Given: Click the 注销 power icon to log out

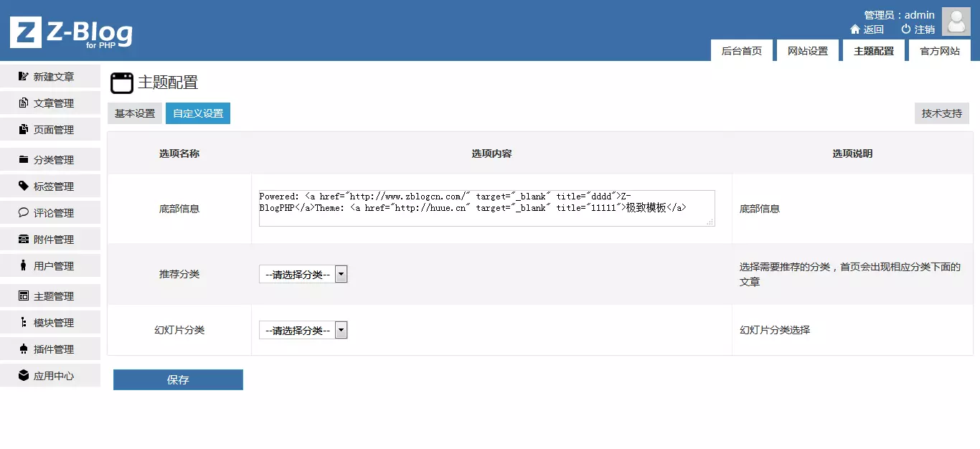Looking at the screenshot, I should [x=904, y=30].
